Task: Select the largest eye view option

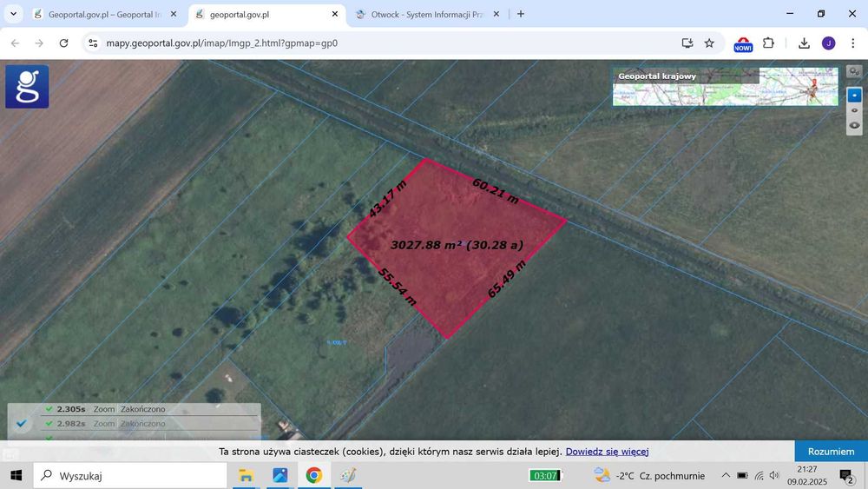Action: 854,126
